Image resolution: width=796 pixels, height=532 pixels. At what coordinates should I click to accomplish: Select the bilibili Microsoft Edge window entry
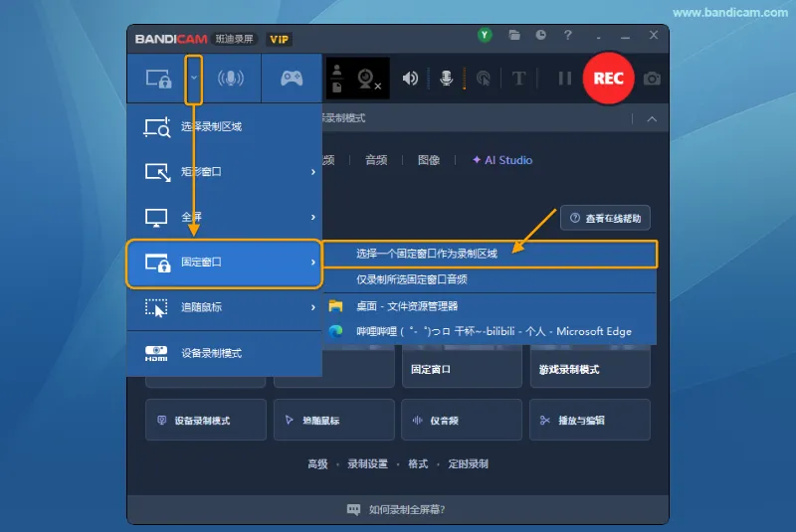(490, 332)
